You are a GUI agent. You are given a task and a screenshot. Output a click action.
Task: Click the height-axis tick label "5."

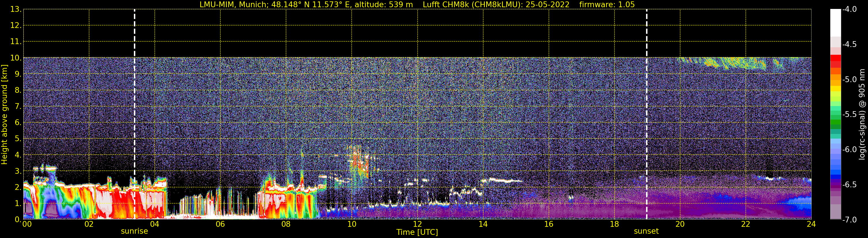tap(18, 139)
